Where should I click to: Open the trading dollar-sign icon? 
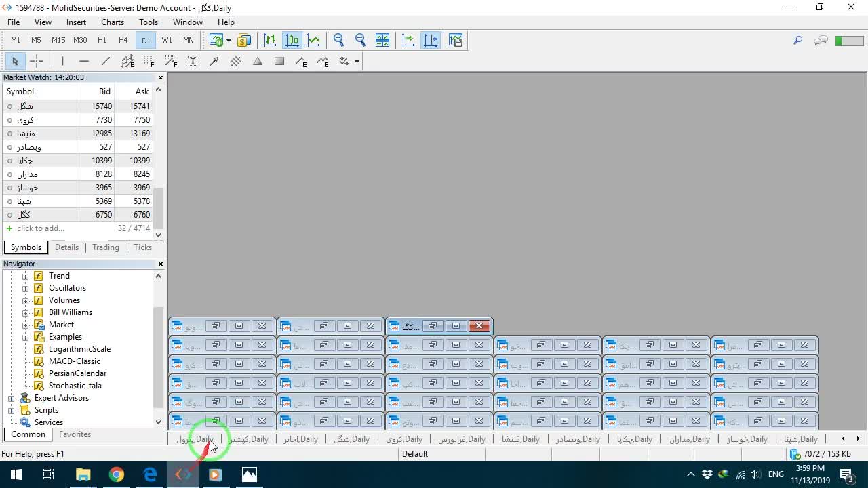pos(244,40)
